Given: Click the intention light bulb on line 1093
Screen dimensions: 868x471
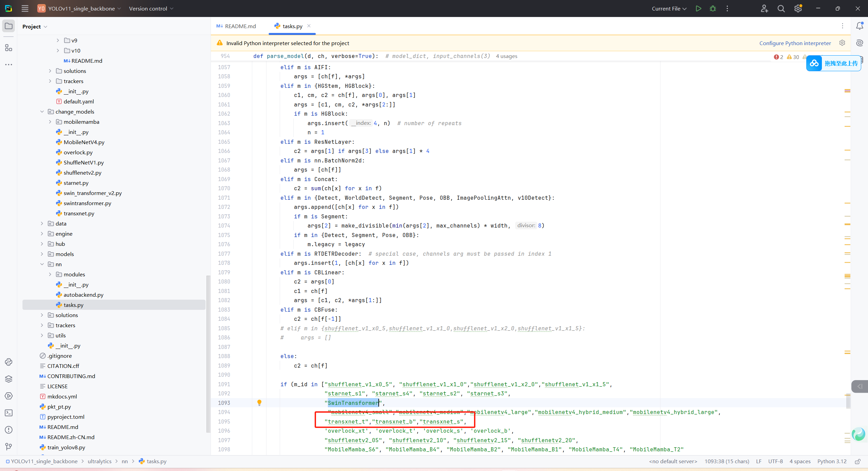Looking at the screenshot, I should [259, 403].
